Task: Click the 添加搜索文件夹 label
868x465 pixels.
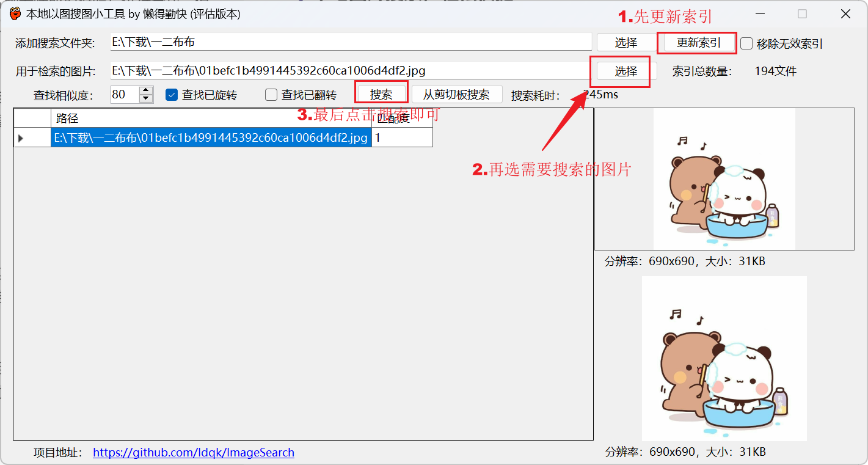Action: 55,43
